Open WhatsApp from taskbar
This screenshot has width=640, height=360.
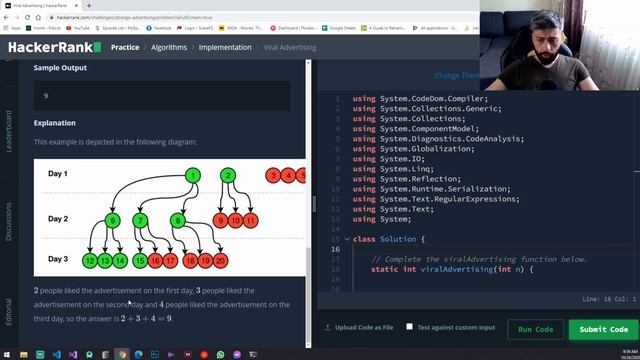coord(220,355)
